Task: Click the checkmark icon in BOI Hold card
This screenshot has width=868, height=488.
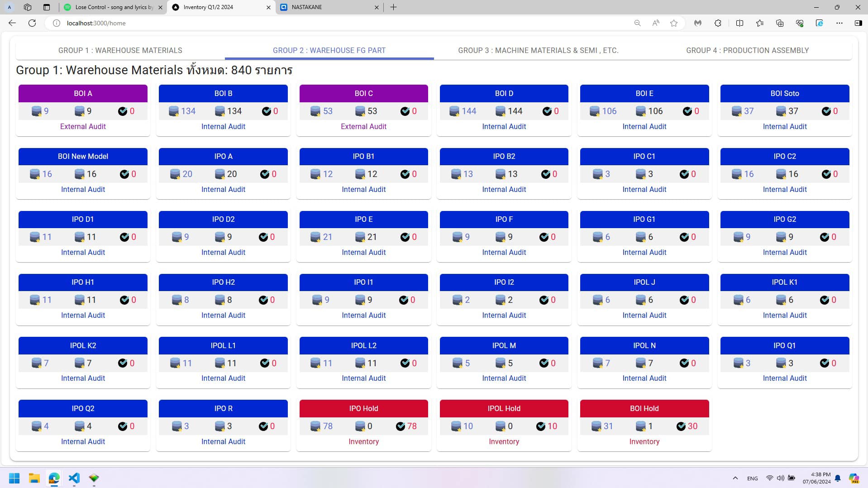Action: [681, 426]
